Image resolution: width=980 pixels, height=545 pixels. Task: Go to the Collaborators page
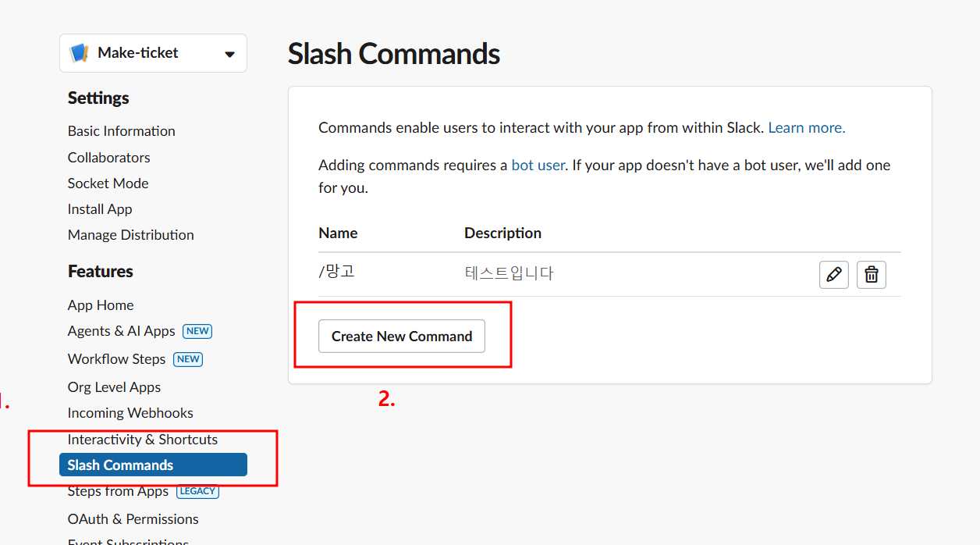109,157
